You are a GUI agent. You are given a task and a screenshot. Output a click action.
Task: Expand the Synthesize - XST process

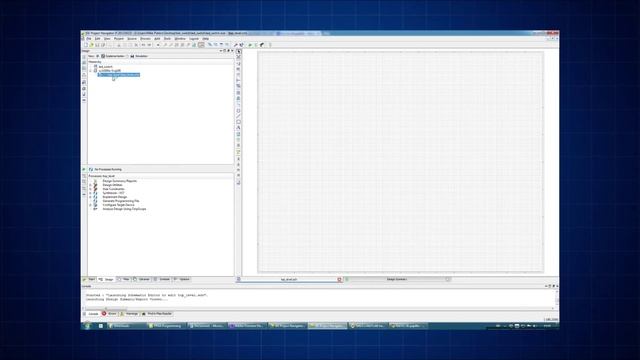click(x=91, y=193)
